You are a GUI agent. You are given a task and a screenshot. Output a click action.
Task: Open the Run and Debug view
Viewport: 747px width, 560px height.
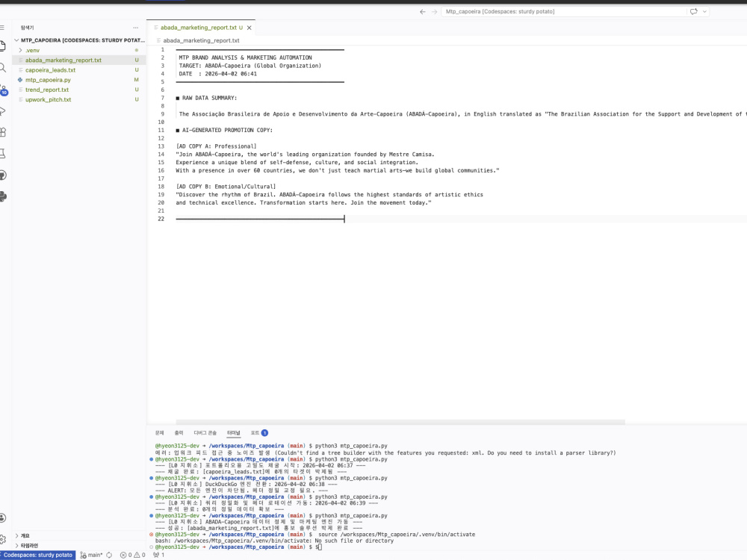2,111
